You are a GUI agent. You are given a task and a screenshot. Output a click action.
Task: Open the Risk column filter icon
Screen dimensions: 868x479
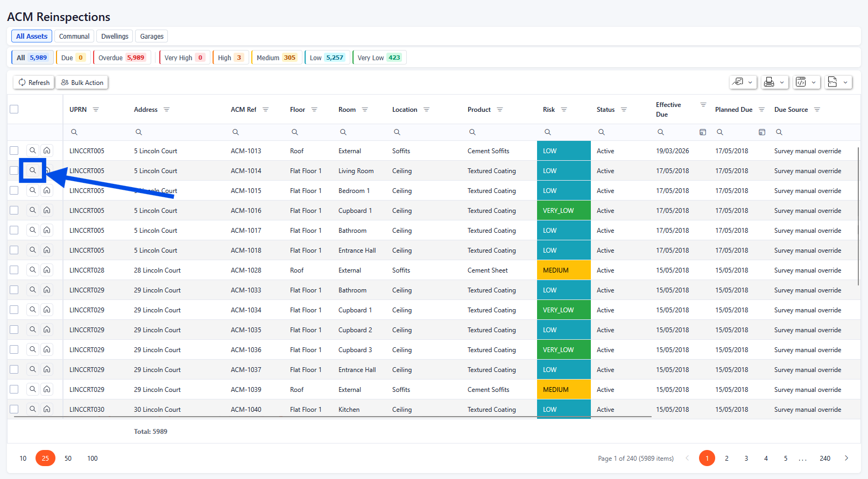click(x=564, y=110)
